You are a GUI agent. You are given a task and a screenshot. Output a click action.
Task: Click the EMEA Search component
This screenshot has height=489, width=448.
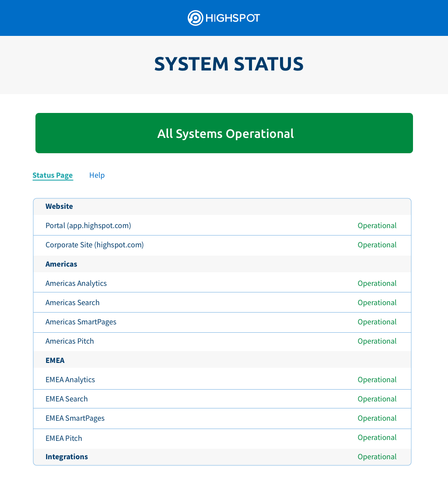coord(66,399)
